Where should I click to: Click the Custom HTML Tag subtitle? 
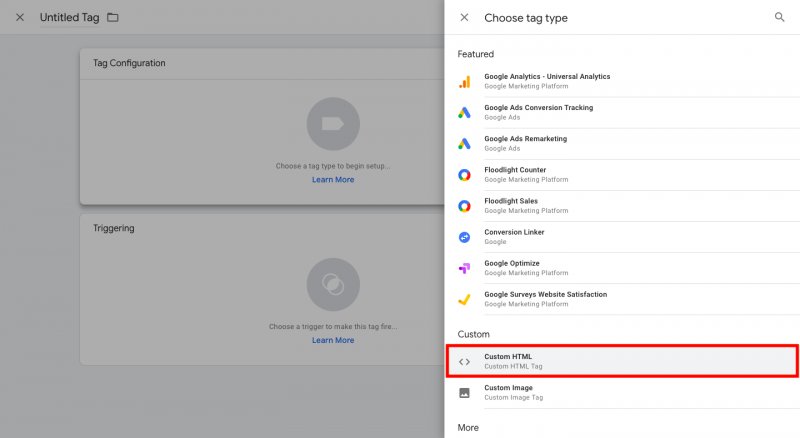pyautogui.click(x=513, y=367)
